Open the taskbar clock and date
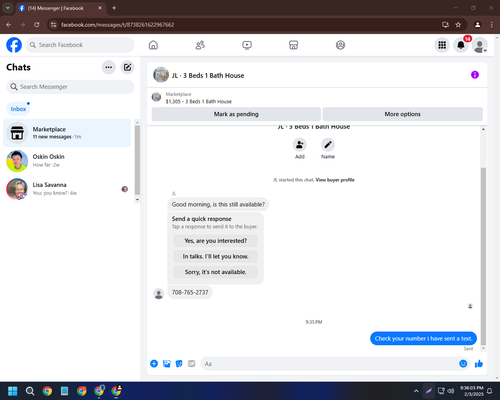This screenshot has width=500, height=400. point(472,391)
